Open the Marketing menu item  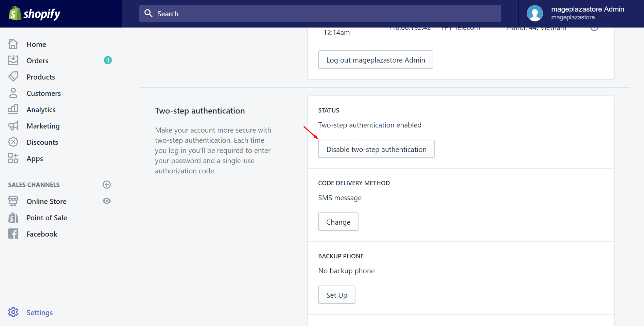[x=43, y=126]
